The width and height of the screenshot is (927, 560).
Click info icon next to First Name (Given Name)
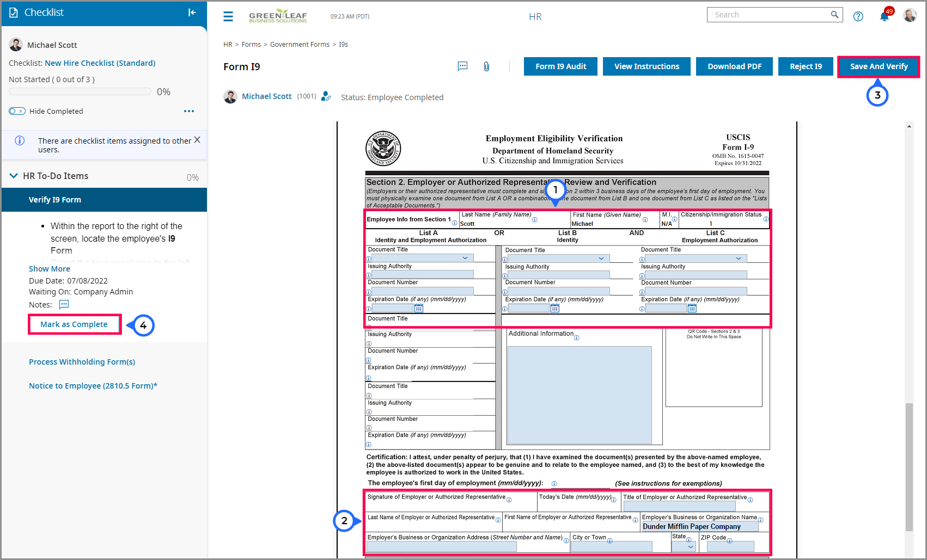point(645,220)
